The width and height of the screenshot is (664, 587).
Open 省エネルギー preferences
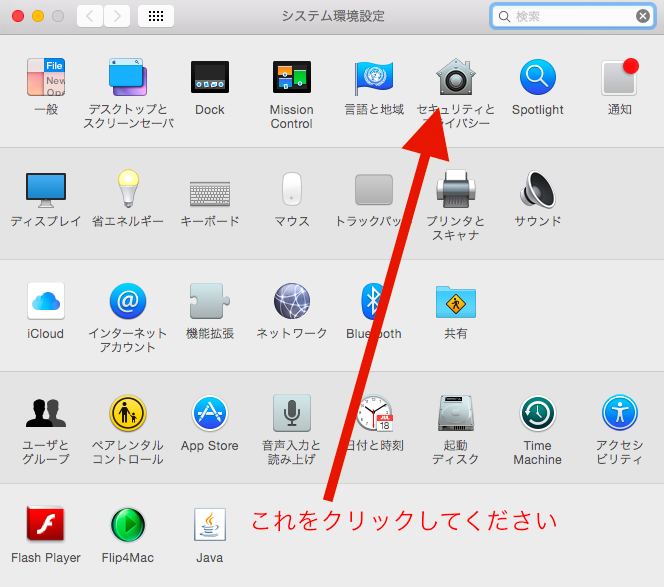(128, 188)
